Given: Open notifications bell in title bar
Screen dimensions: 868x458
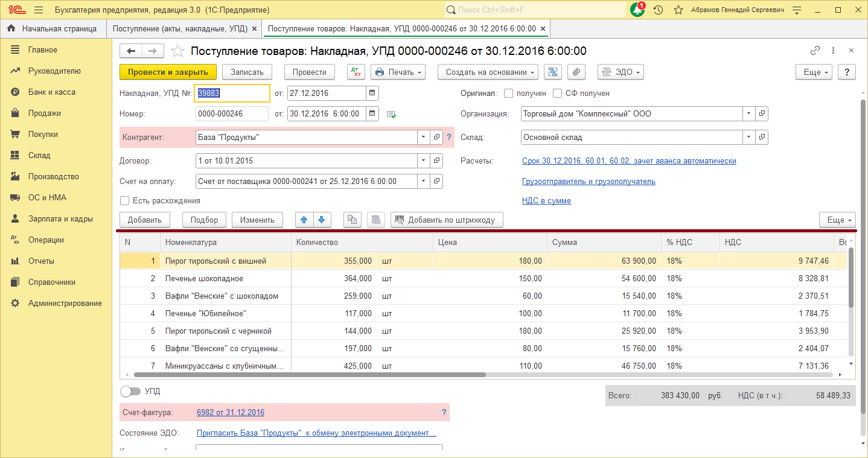Looking at the screenshot, I should [637, 10].
